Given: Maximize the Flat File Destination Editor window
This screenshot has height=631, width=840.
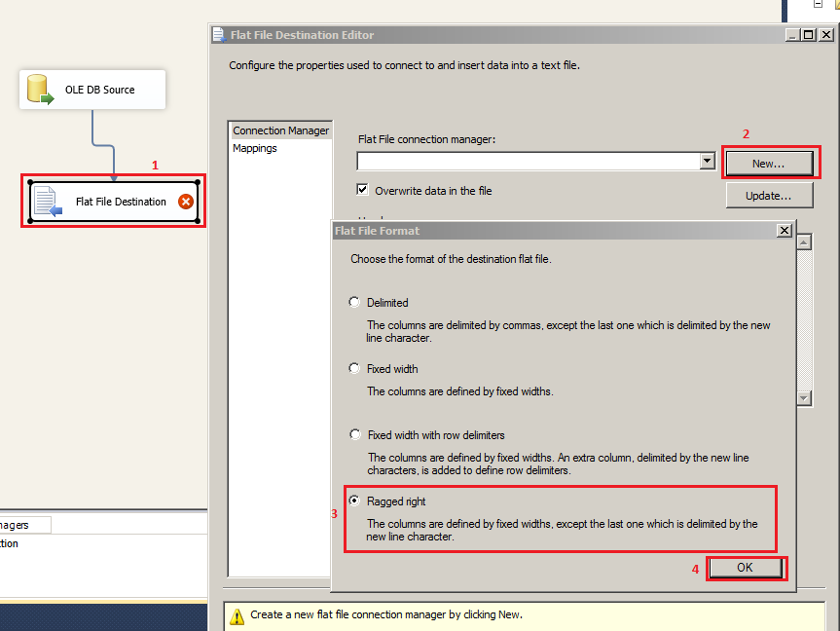Looking at the screenshot, I should [x=809, y=35].
